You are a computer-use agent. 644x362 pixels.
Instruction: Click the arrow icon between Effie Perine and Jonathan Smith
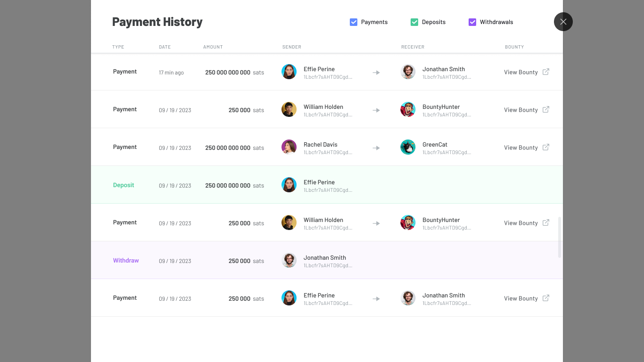376,72
